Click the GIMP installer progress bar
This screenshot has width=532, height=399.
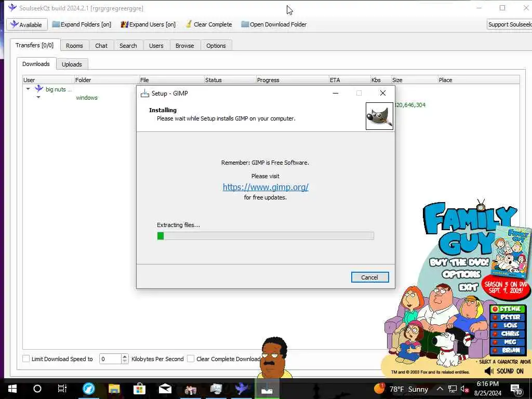point(265,236)
